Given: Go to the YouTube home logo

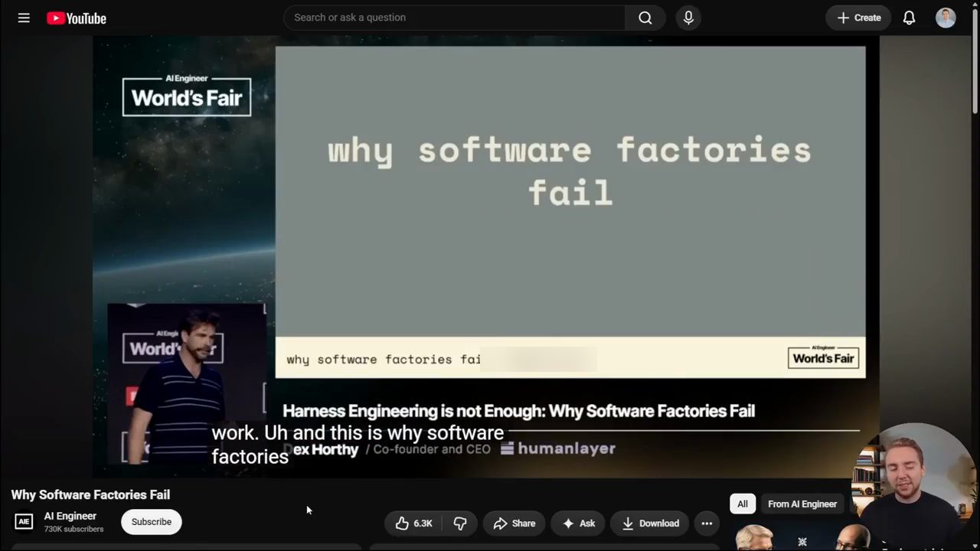Looking at the screenshot, I should point(77,18).
